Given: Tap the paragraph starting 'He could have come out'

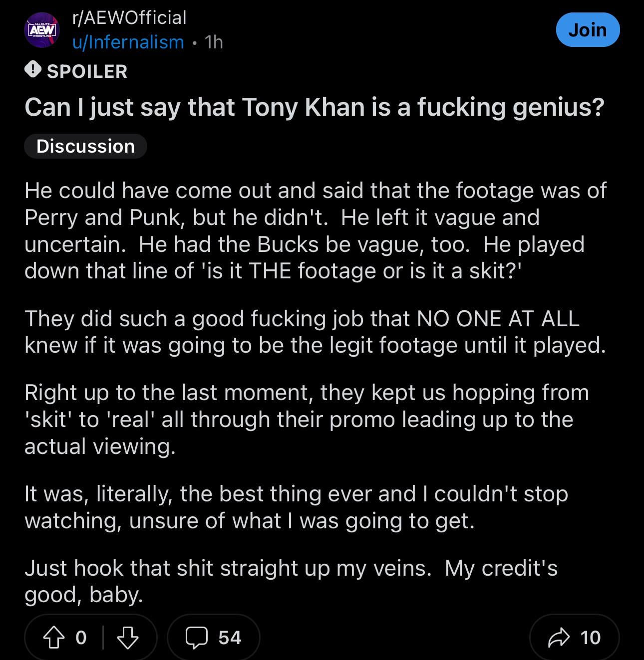Looking at the screenshot, I should [315, 230].
